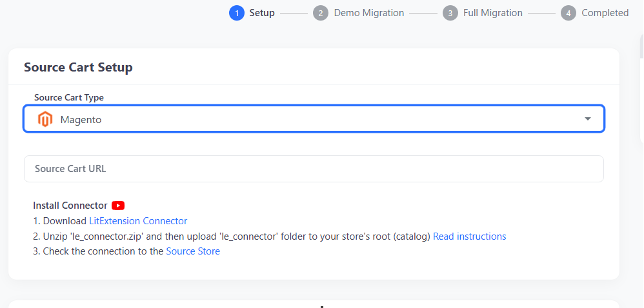644x308 pixels.
Task: Click the step 4 circle icon
Action: click(x=569, y=13)
